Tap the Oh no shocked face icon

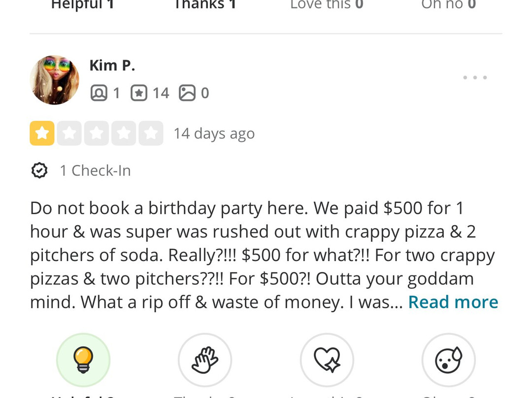(x=449, y=360)
